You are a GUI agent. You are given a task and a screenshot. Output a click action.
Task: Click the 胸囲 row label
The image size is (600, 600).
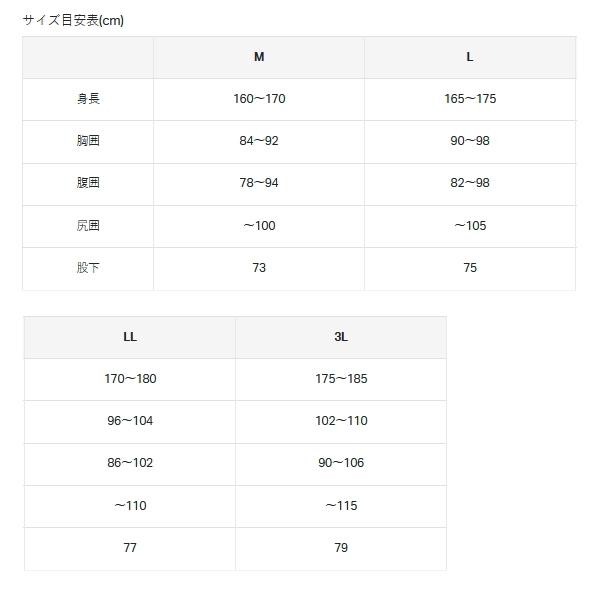[x=88, y=141]
